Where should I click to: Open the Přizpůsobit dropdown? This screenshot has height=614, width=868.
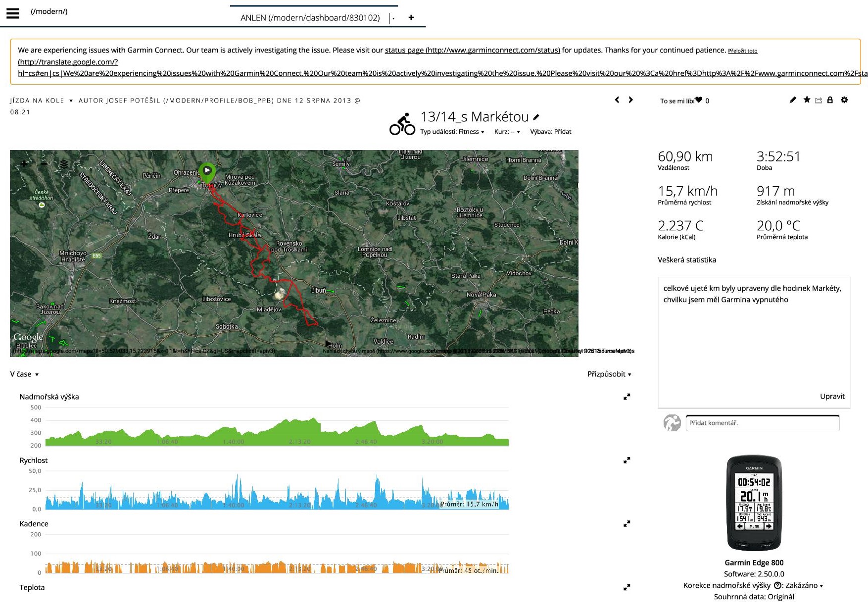609,374
